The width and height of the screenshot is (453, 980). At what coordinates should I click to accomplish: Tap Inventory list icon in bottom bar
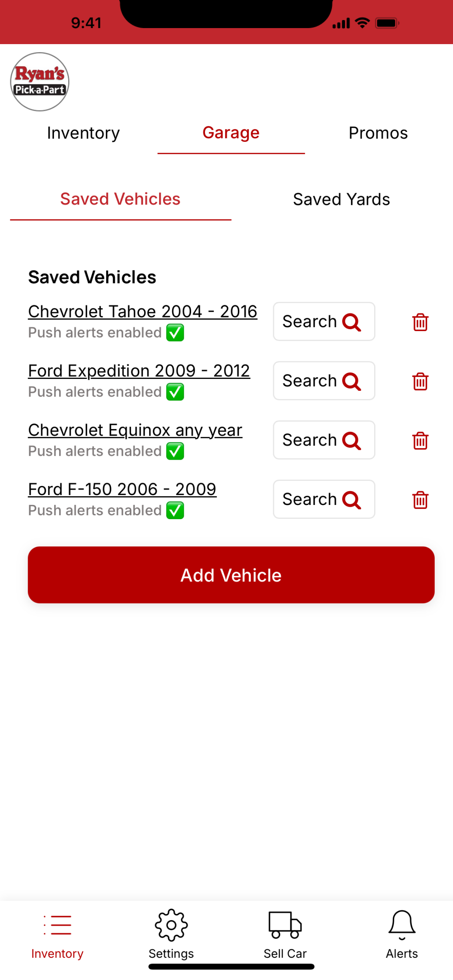pos(57,925)
